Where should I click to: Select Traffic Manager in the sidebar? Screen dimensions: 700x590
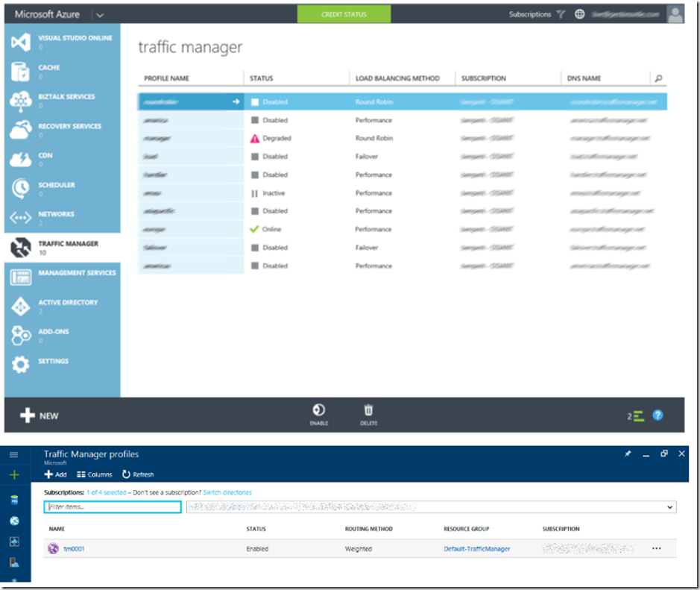pyautogui.click(x=62, y=248)
